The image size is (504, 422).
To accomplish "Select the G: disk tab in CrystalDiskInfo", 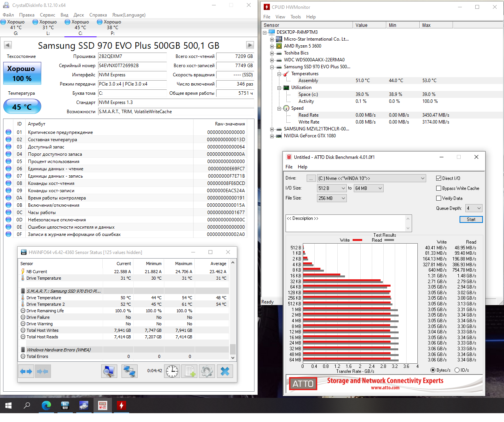I will pyautogui.click(x=16, y=28).
